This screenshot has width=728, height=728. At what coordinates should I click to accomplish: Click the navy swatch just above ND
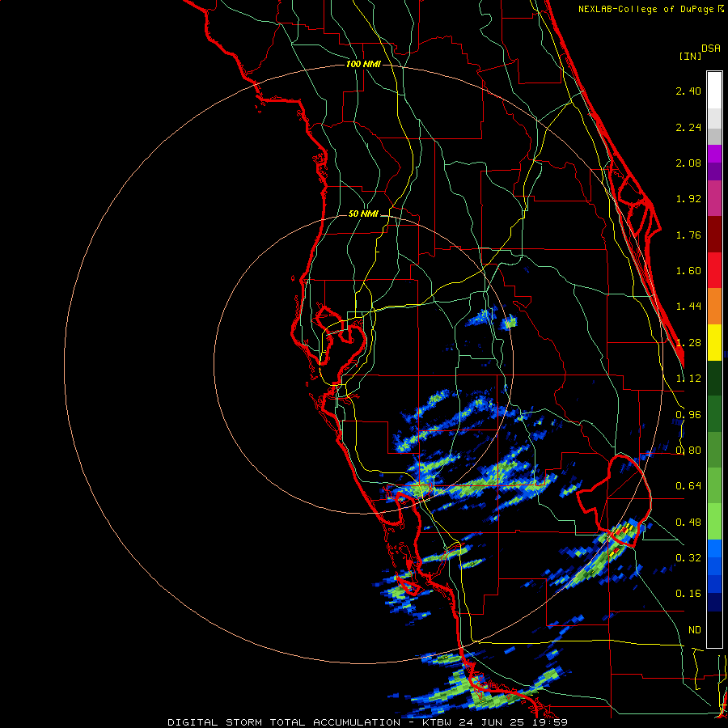point(714,602)
